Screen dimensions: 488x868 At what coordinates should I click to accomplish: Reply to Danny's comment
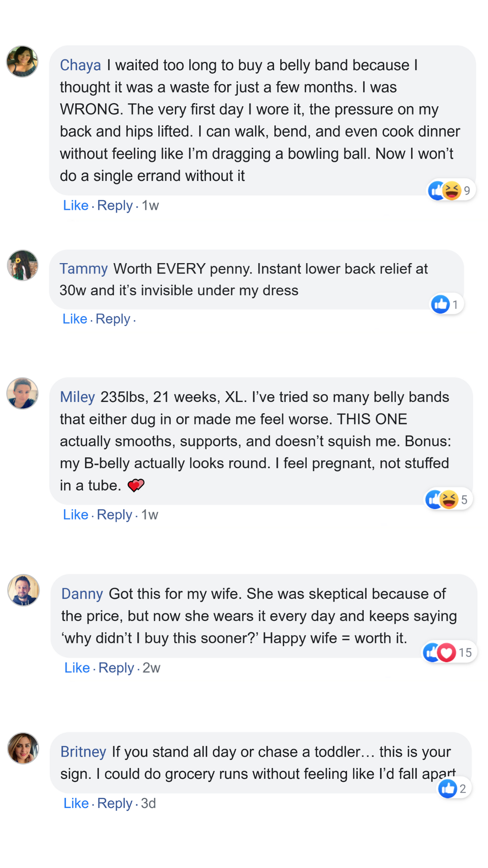[116, 668]
